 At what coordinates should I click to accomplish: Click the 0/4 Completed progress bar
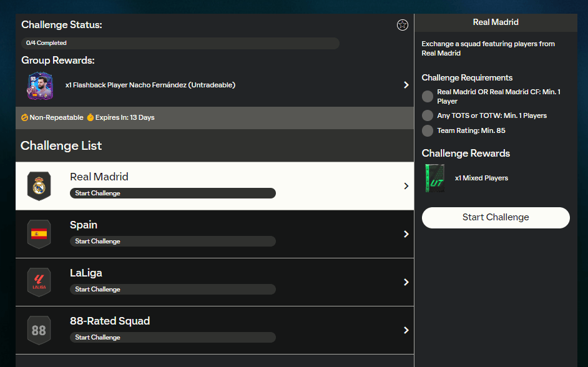pyautogui.click(x=180, y=43)
